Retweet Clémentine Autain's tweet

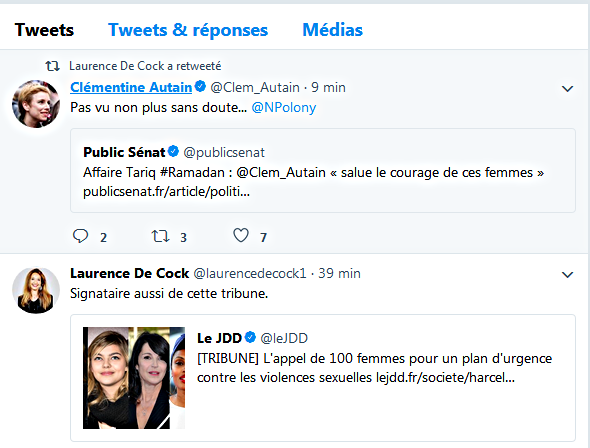(x=160, y=236)
